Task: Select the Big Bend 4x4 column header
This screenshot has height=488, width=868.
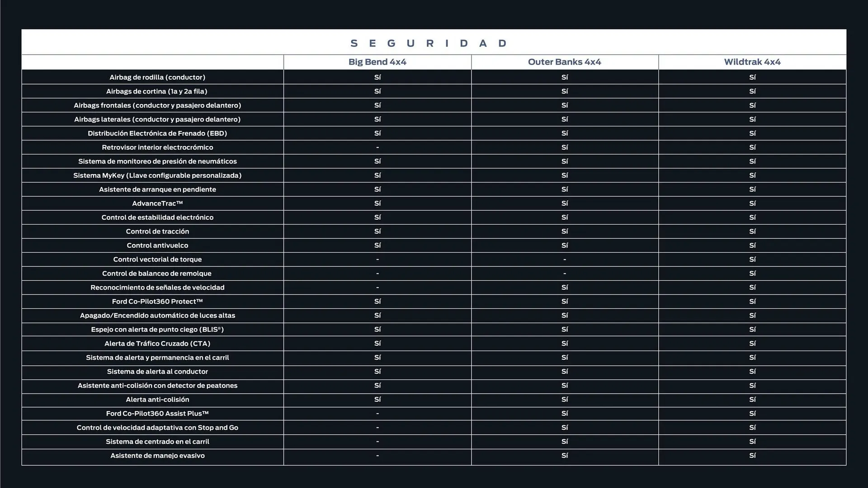Action: point(377,62)
